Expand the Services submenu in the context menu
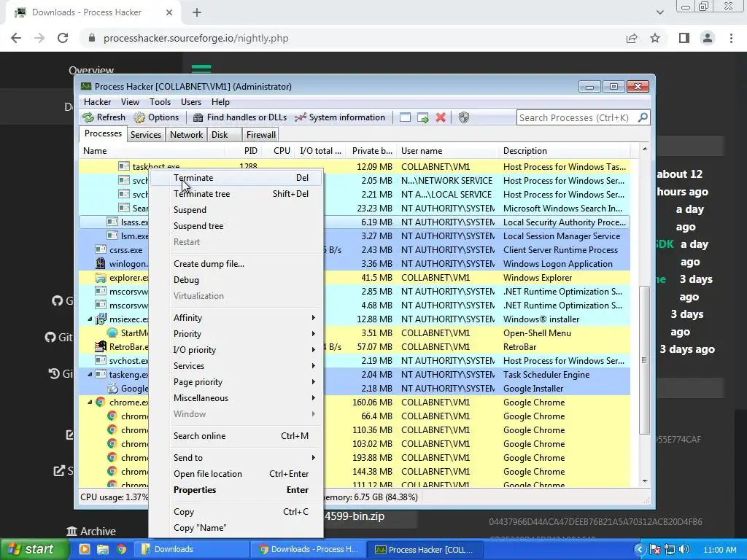Screen dimensions: 747x560 (237, 366)
